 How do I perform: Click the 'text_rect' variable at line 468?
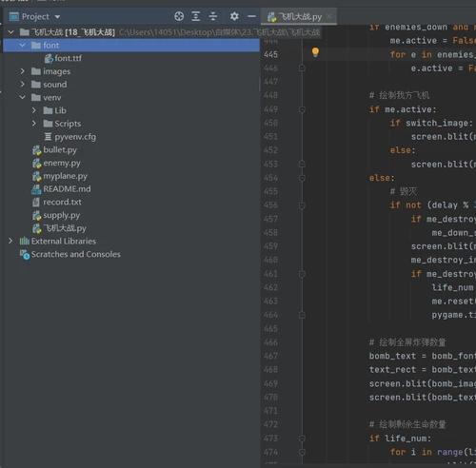(392, 370)
